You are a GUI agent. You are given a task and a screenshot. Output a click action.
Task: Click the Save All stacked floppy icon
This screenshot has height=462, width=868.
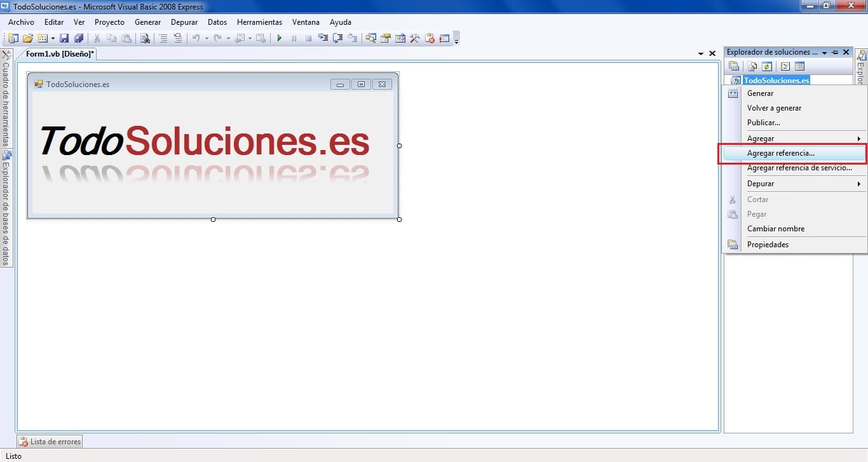79,38
